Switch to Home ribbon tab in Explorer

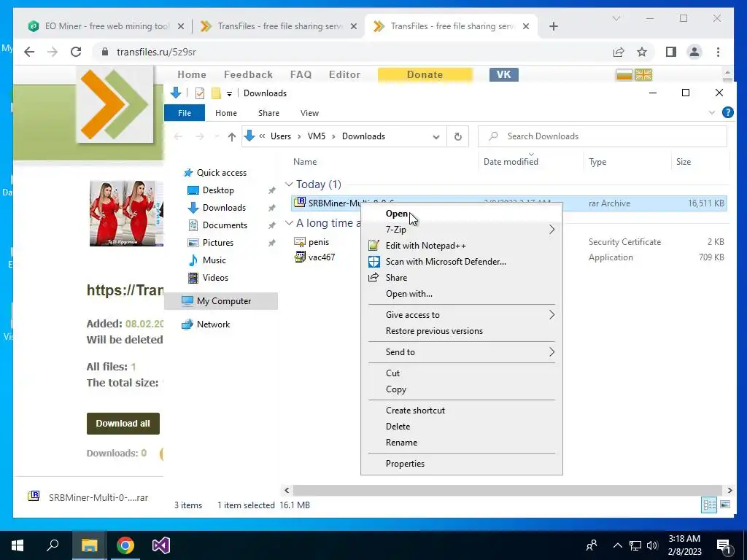pyautogui.click(x=226, y=113)
